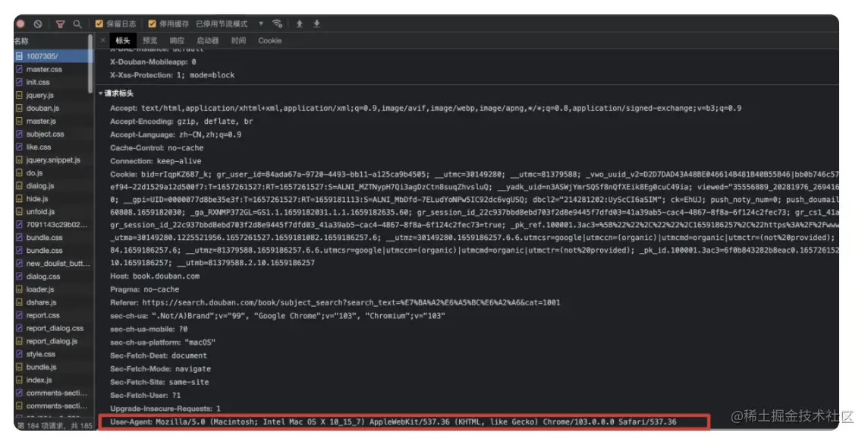Click the sec-ch-ua-platform "macOS" line
The width and height of the screenshot is (868, 439).
pyautogui.click(x=162, y=343)
